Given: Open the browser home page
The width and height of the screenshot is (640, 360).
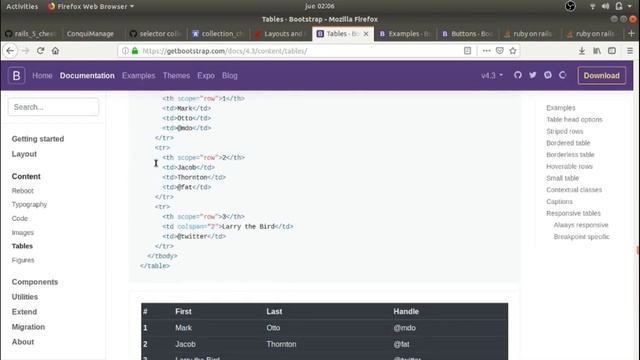Looking at the screenshot, I should [56, 51].
